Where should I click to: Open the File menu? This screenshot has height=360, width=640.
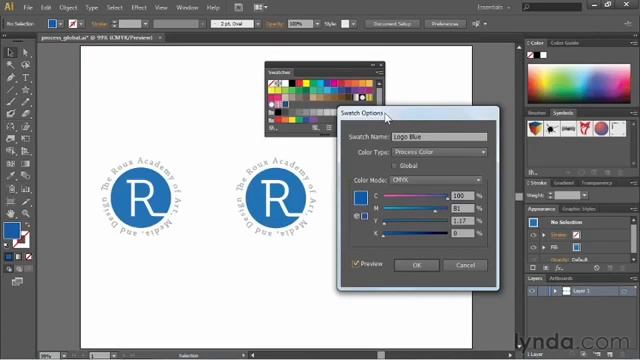[x=28, y=7]
